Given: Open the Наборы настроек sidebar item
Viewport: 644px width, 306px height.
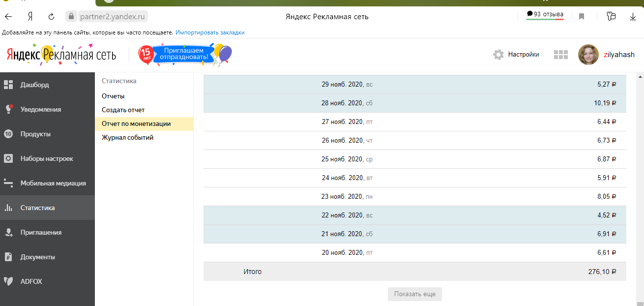Looking at the screenshot, I should [x=47, y=158].
